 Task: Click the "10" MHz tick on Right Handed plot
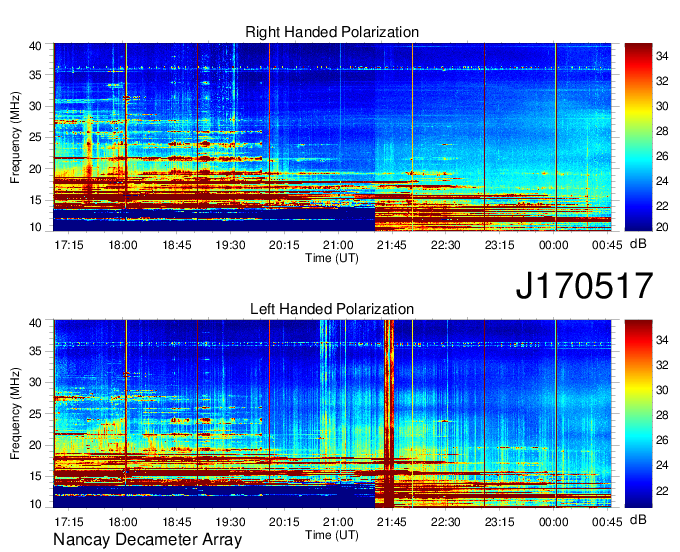pyautogui.click(x=35, y=227)
